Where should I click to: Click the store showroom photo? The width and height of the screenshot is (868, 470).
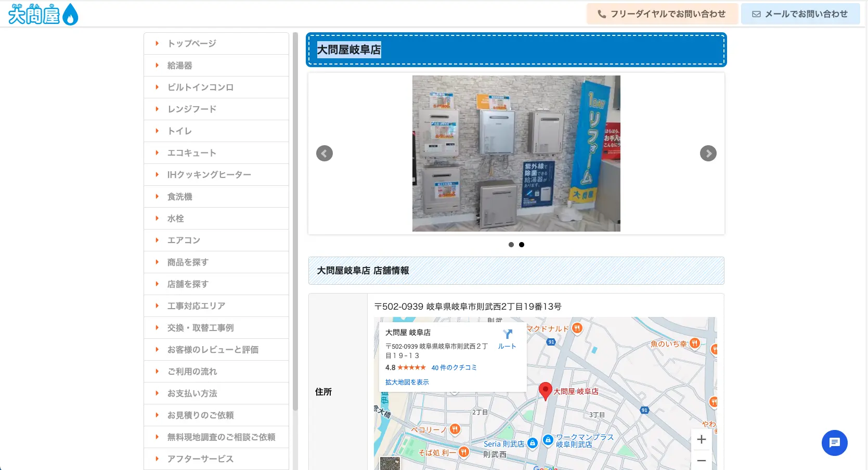tap(516, 154)
